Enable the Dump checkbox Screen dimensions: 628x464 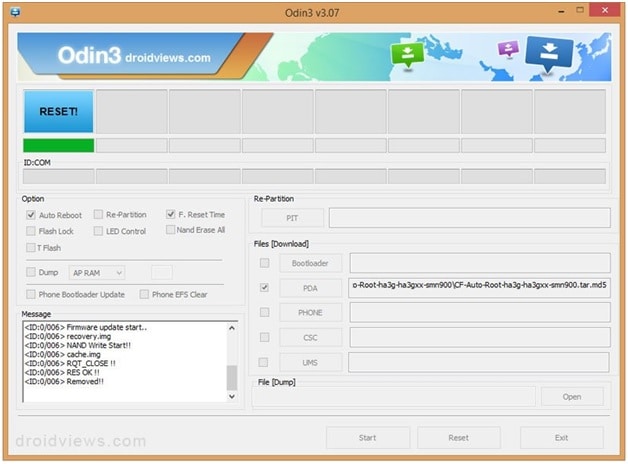(31, 272)
